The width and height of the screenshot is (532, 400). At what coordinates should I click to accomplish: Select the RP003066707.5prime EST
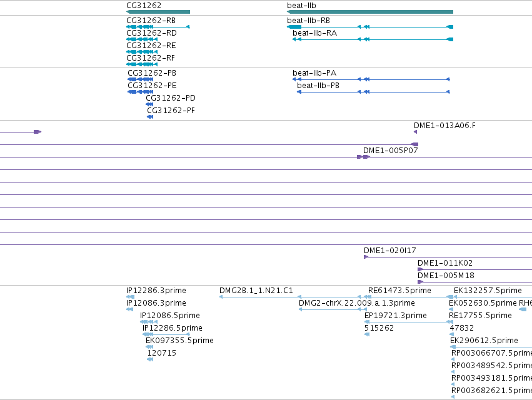click(491, 354)
